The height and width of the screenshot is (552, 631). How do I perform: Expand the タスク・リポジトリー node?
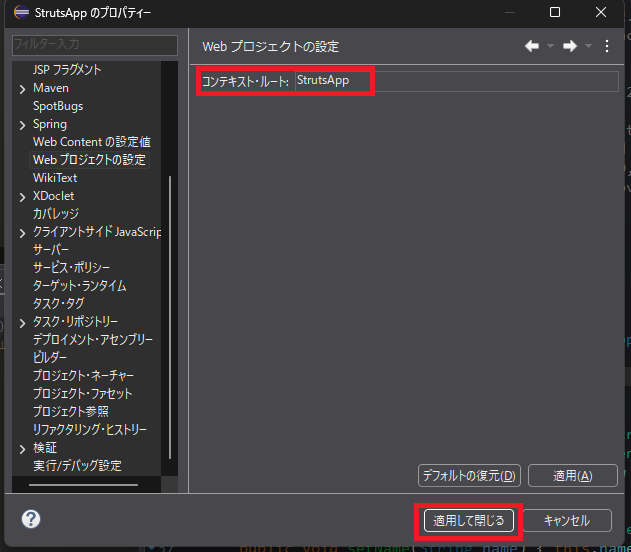pos(23,323)
